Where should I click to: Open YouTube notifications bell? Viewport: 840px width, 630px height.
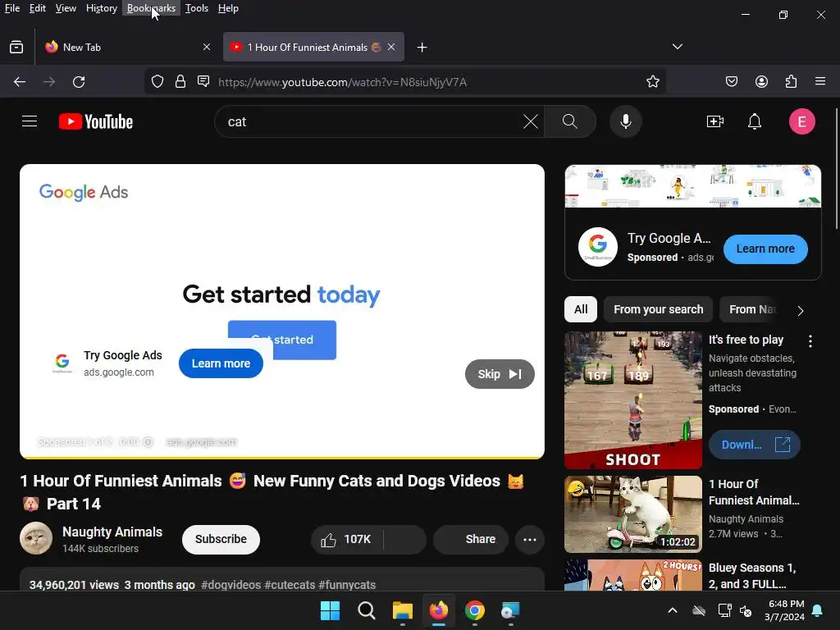[x=755, y=121]
